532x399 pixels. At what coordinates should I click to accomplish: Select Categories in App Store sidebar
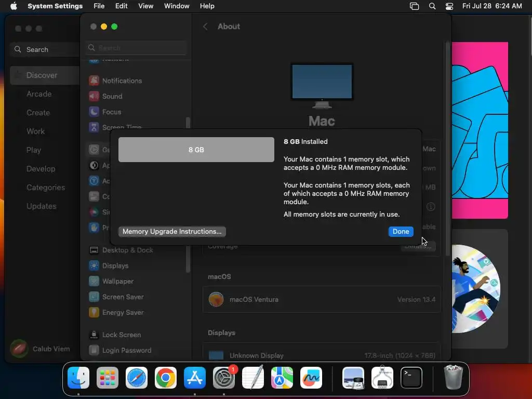click(x=45, y=187)
